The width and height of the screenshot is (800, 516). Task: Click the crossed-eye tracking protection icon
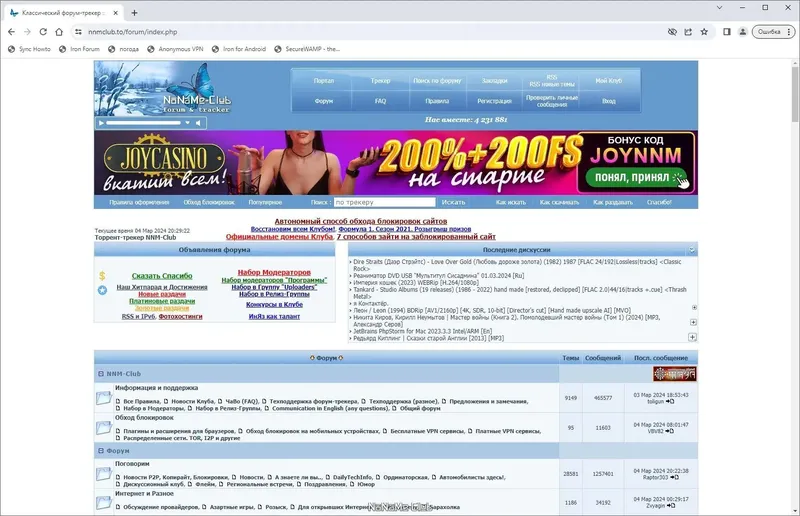[672, 32]
